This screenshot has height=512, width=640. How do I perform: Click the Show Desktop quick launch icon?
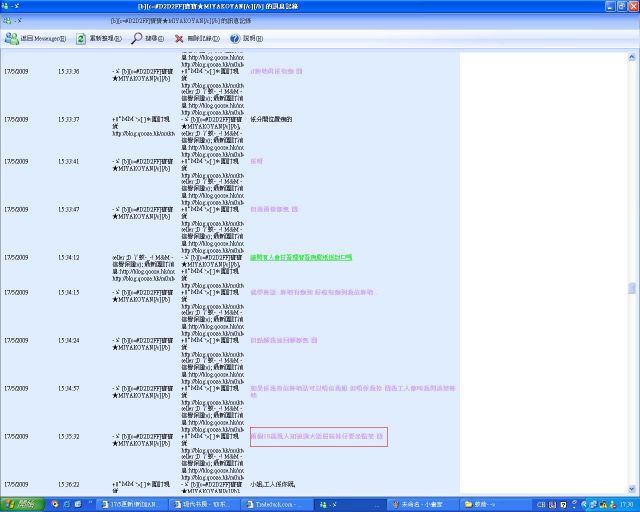click(78, 505)
